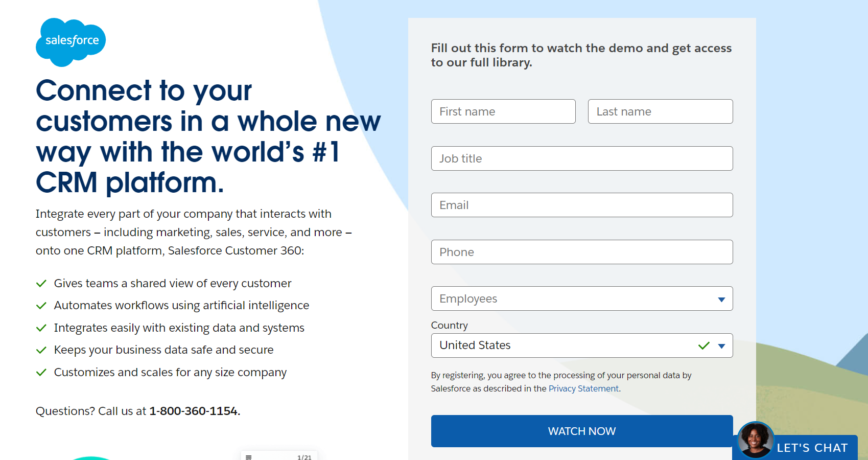Focus the First name field
Screen dimensions: 868x460
click(503, 111)
